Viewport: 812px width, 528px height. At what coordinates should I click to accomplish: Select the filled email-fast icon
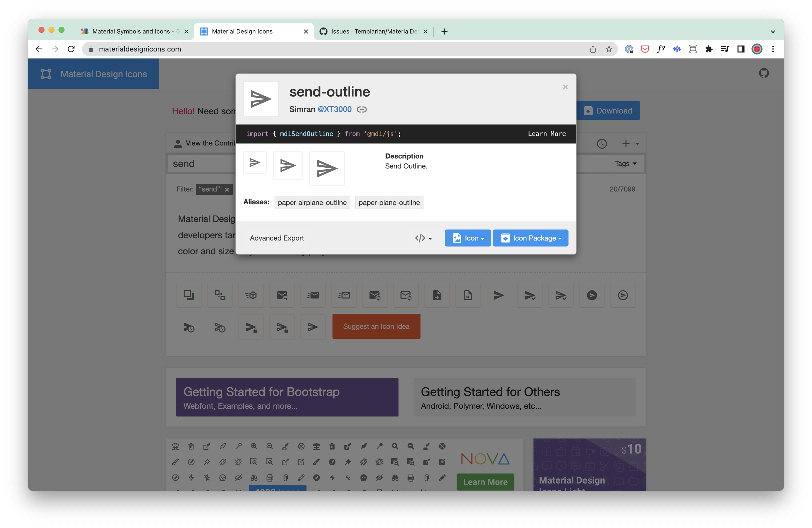[x=313, y=295]
